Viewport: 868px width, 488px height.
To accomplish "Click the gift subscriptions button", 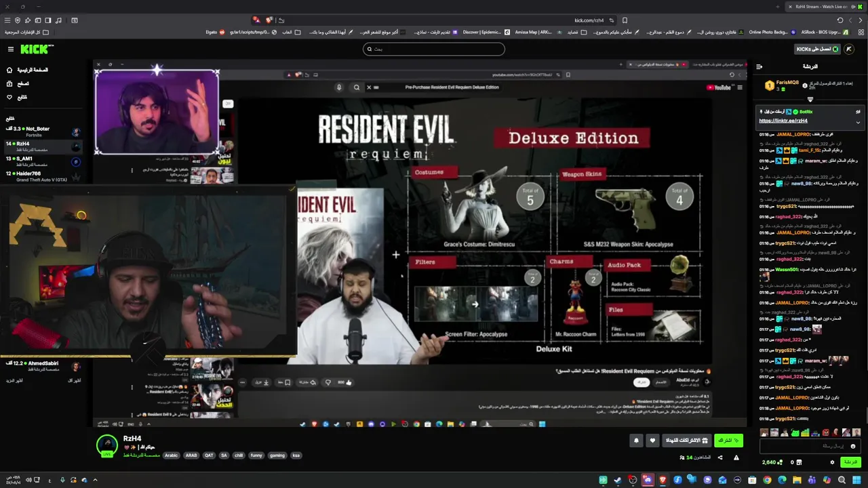I will pos(687,441).
